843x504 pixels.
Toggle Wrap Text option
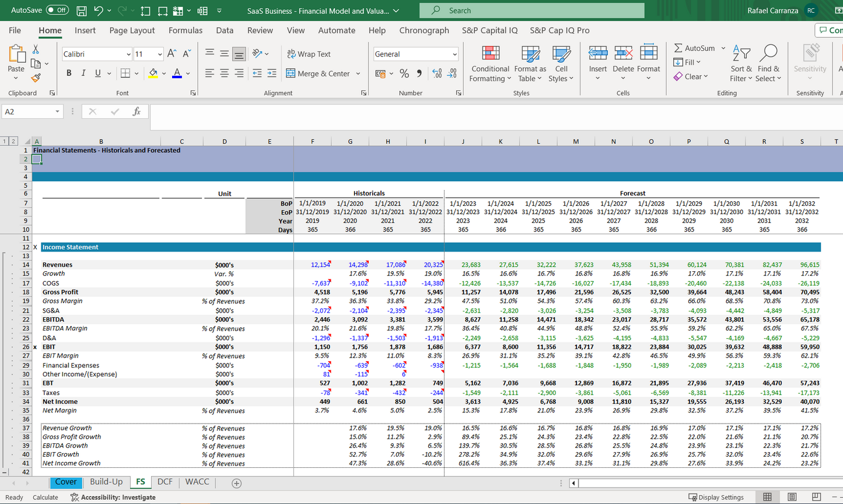309,54
